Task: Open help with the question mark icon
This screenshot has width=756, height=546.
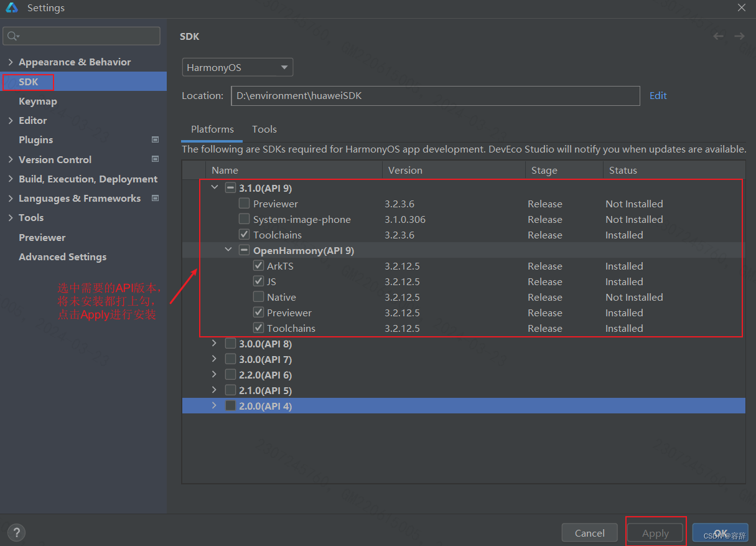Action: pos(16,533)
